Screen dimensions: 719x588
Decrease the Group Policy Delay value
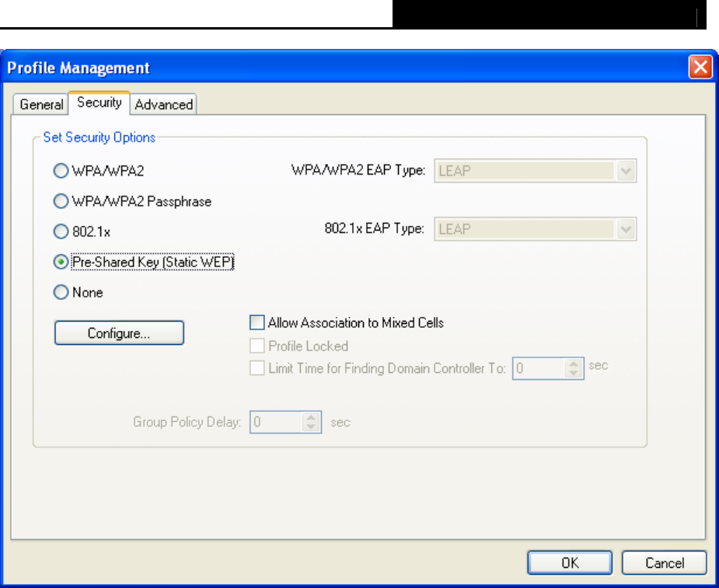311,426
